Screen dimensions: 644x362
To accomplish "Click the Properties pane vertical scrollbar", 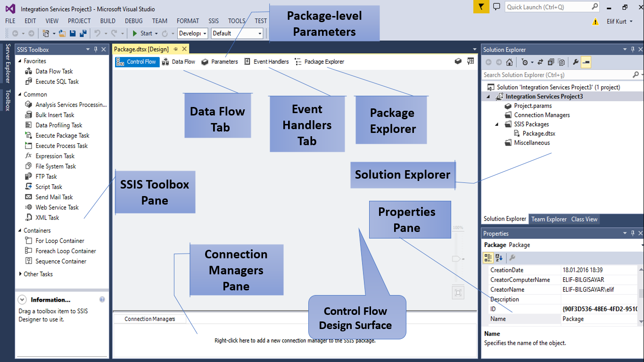I will pos(641,295).
